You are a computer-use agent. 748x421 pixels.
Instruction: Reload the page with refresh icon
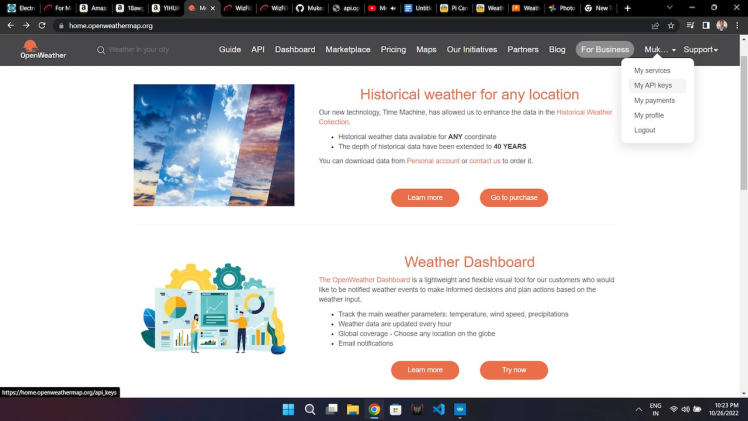tap(42, 25)
